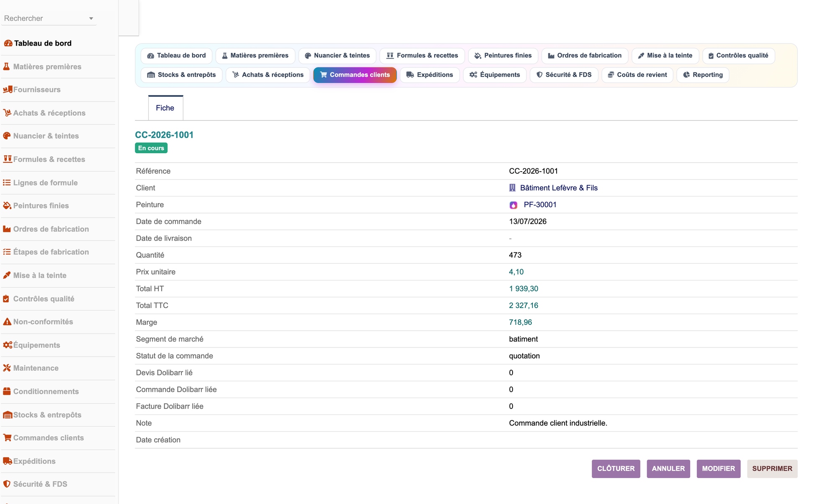
Task: Click the Conditionnements box icon
Action: click(7, 391)
